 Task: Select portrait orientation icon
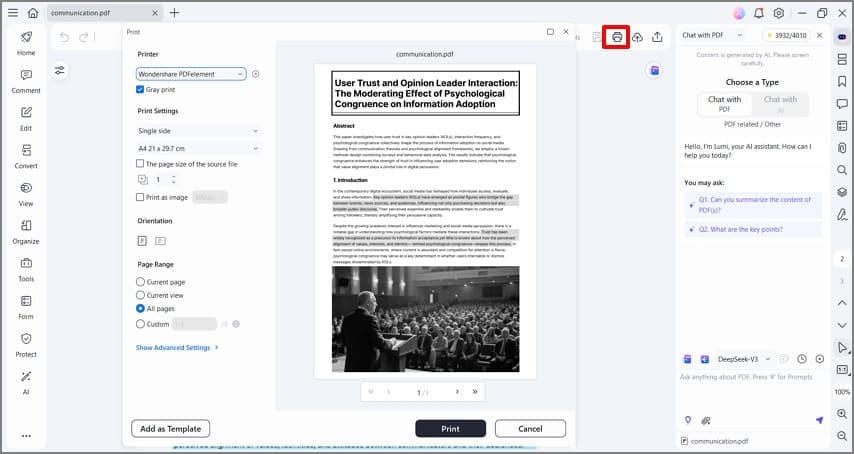[142, 241]
